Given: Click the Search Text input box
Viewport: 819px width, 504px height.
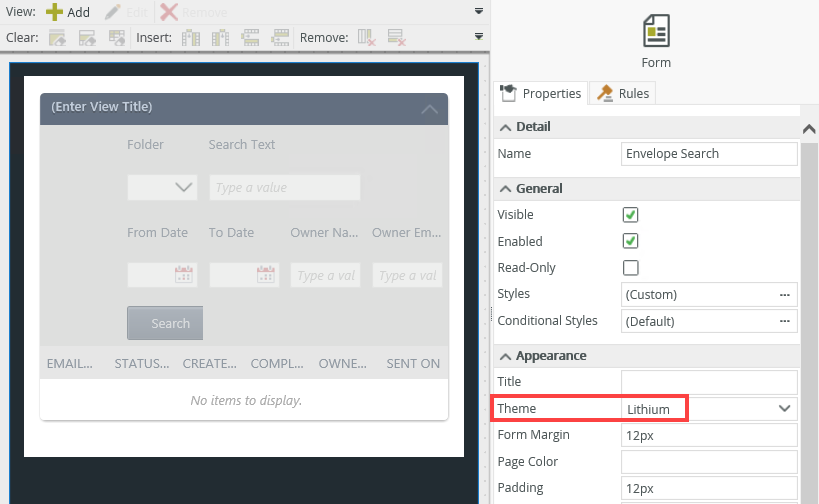Looking at the screenshot, I should click(285, 187).
